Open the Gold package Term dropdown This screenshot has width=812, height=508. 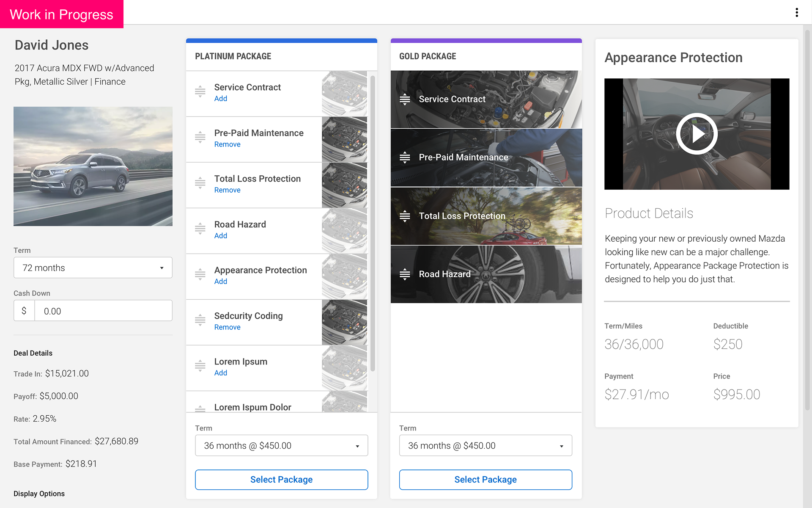pos(486,445)
